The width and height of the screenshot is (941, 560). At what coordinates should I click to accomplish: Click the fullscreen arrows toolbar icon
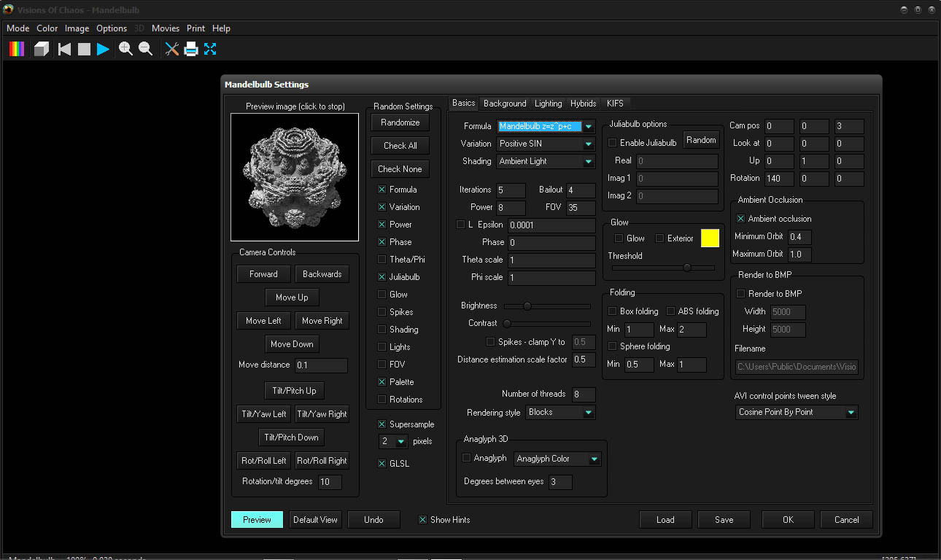(x=210, y=49)
